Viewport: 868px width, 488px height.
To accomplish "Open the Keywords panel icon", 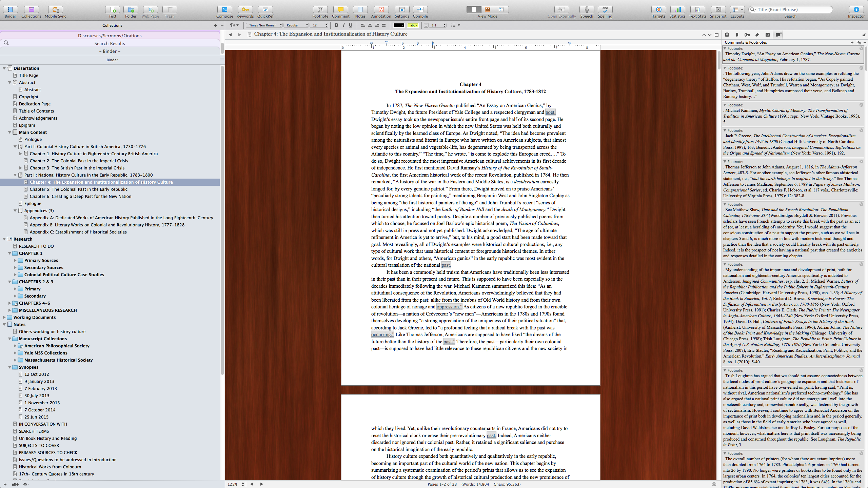I will [245, 9].
